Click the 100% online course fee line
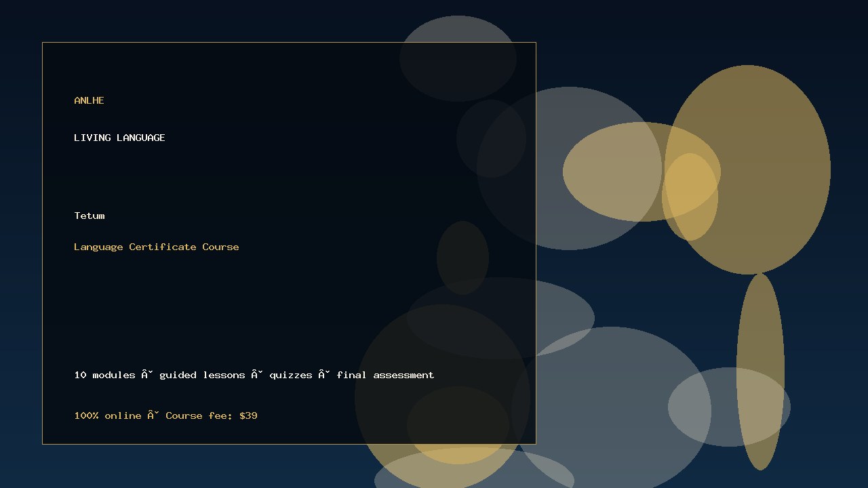This screenshot has height=488, width=868. tap(165, 415)
